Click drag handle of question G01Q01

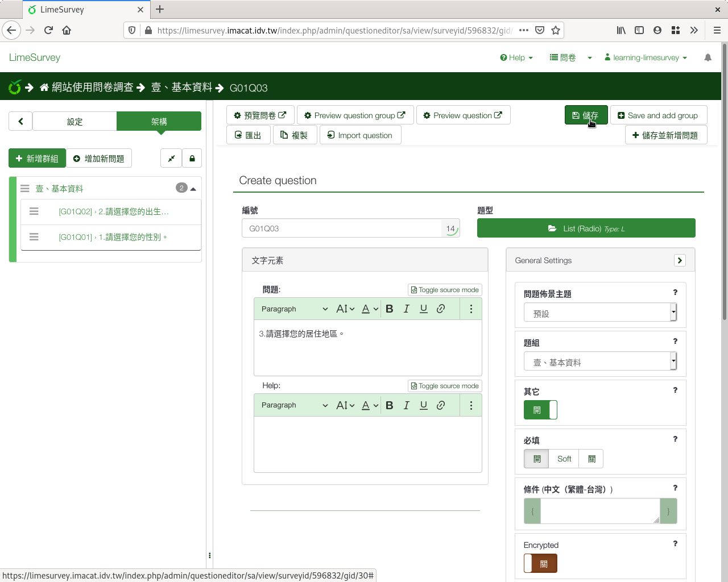coord(34,237)
